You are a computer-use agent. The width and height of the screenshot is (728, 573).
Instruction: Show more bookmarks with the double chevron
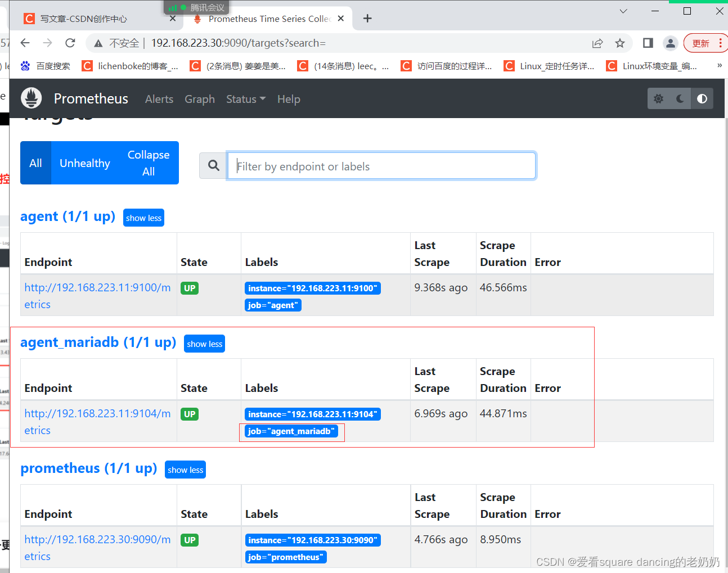(x=720, y=66)
